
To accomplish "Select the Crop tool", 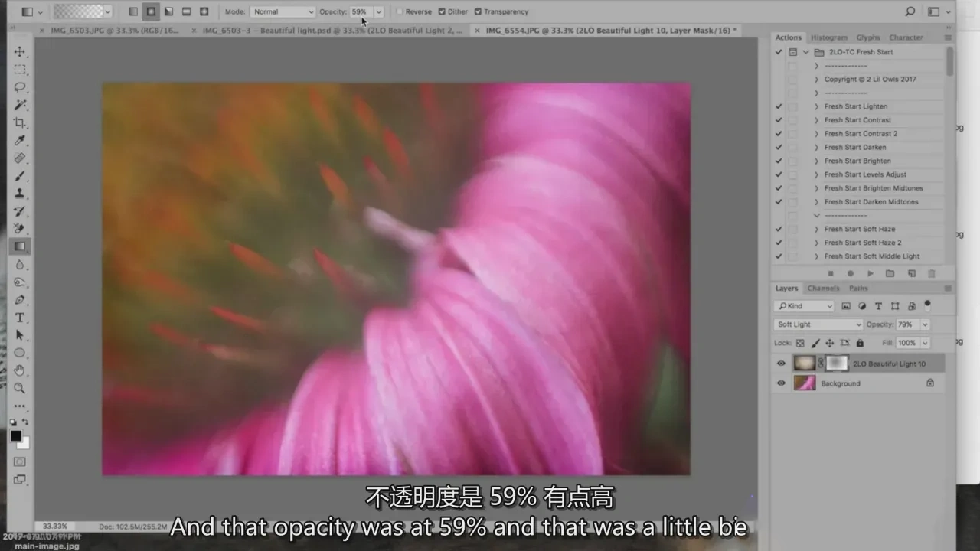I will (x=20, y=123).
